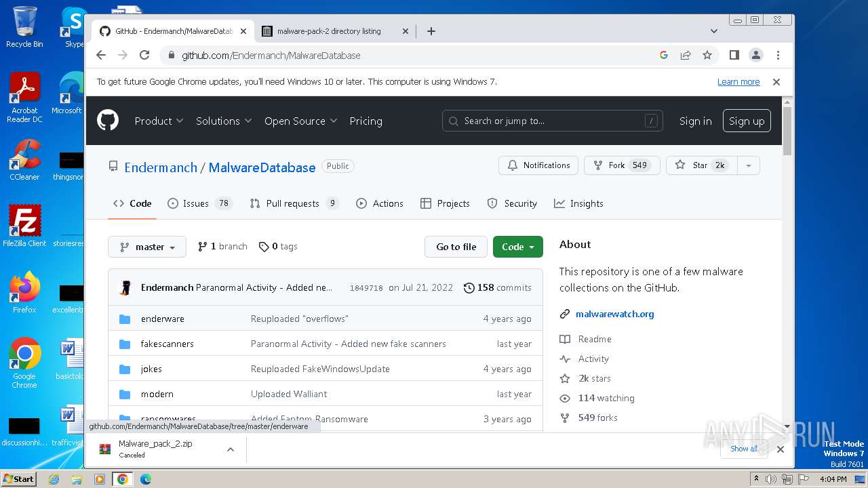Focus the Search or jump to field
The height and width of the screenshot is (488, 868).
tap(552, 121)
